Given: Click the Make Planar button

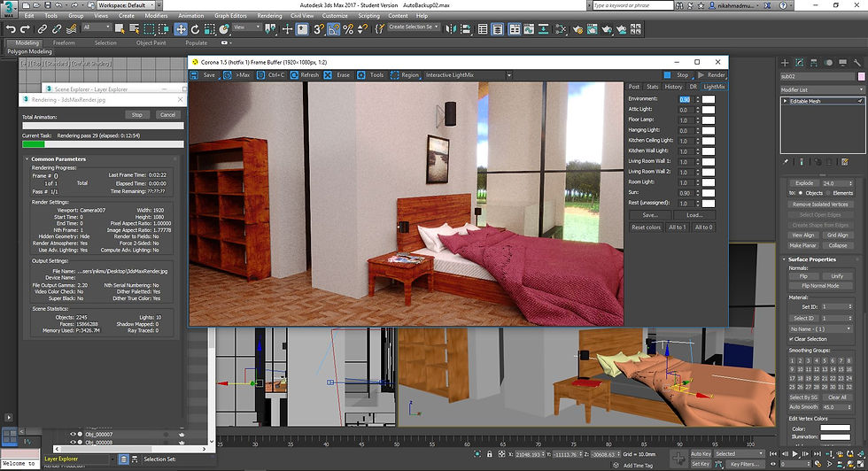Looking at the screenshot, I should pos(802,245).
